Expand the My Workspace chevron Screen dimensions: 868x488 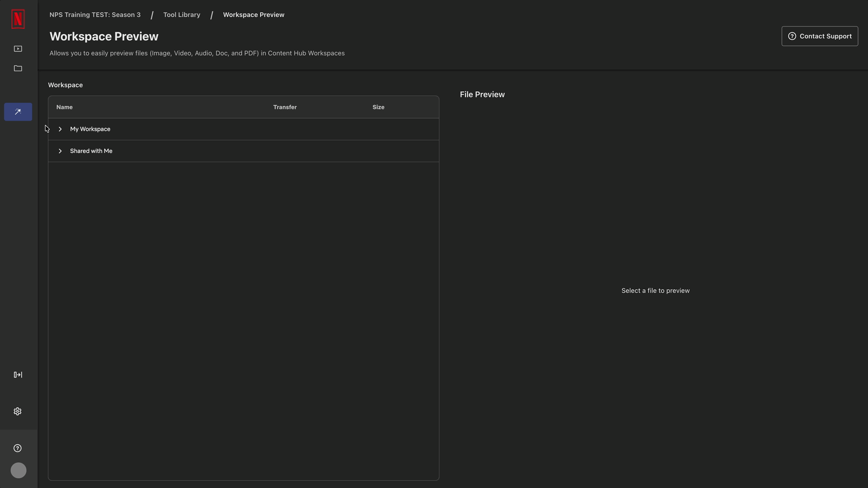[60, 129]
